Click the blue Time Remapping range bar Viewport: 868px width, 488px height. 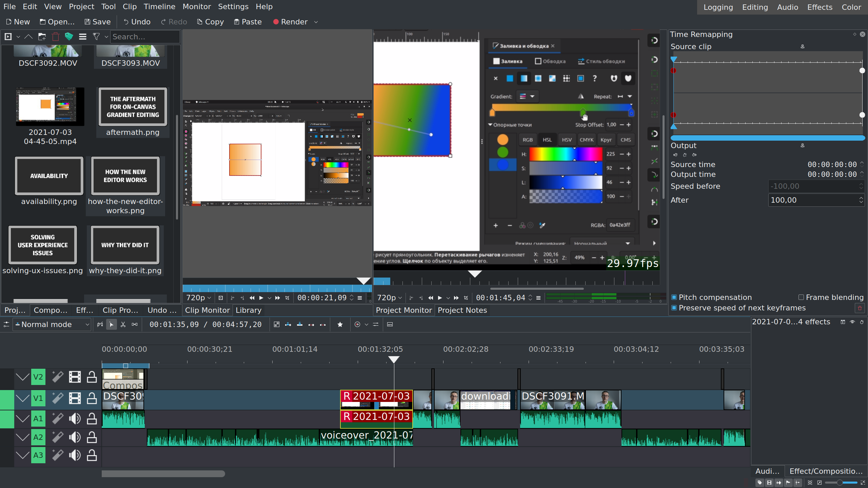[768, 138]
